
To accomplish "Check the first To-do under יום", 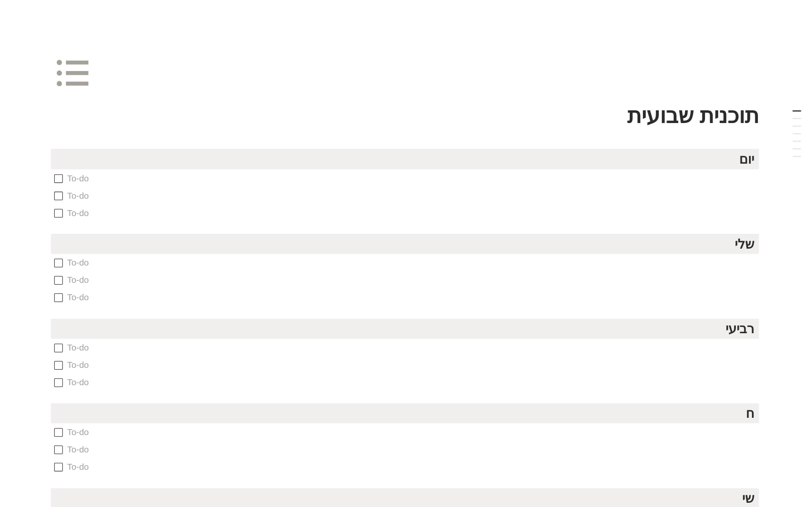I will 58,179.
